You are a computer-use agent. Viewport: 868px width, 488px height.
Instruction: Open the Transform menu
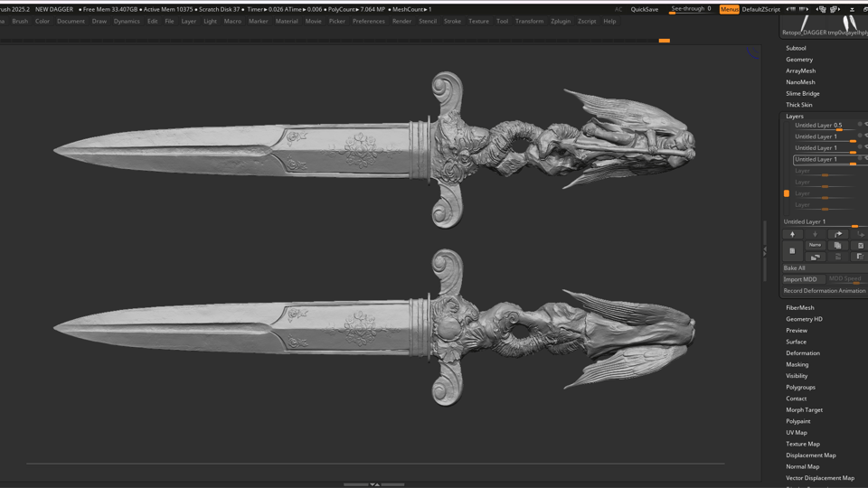pos(529,21)
